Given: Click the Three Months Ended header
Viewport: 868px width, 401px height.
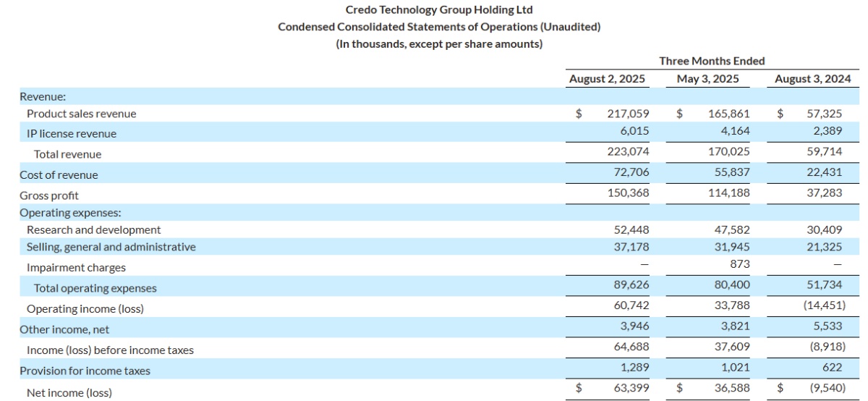Looking at the screenshot, I should point(712,61).
